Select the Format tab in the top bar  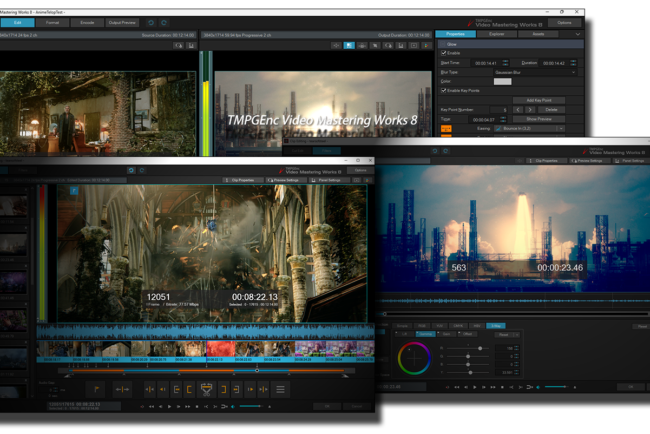pyautogui.click(x=52, y=21)
